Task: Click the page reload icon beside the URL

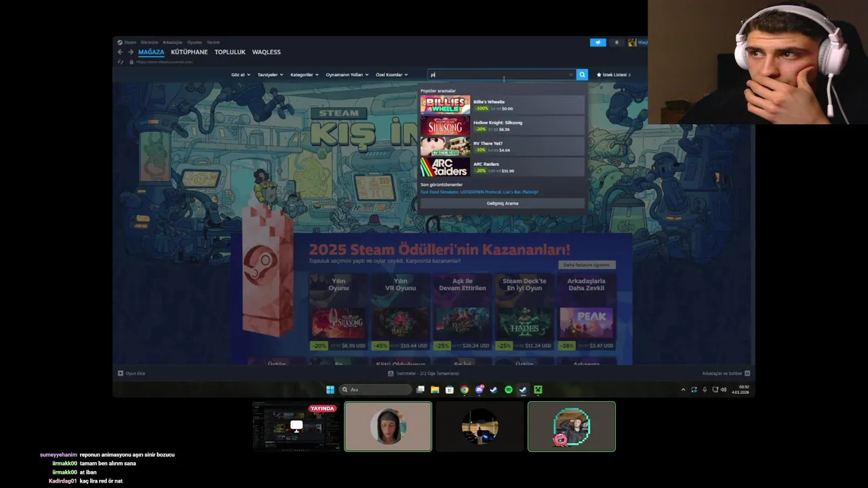Action: 121,62
